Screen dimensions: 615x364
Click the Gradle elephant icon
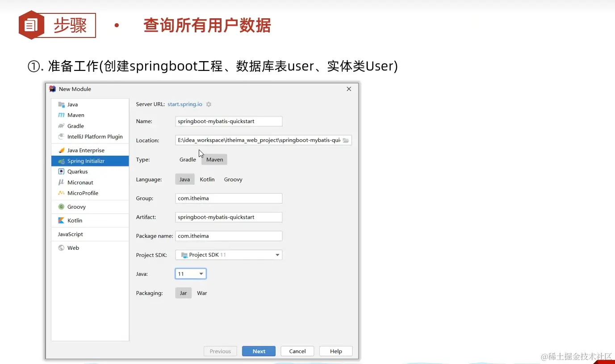click(61, 126)
